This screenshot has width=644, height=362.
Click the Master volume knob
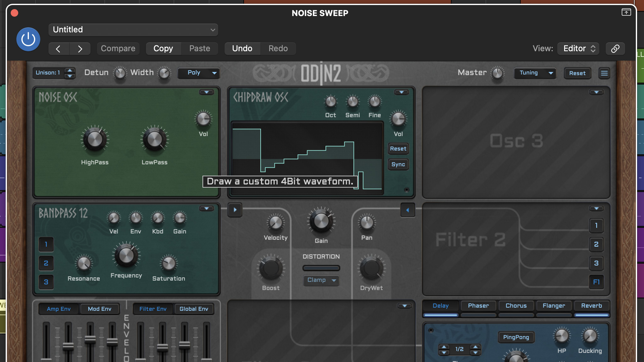pyautogui.click(x=497, y=73)
